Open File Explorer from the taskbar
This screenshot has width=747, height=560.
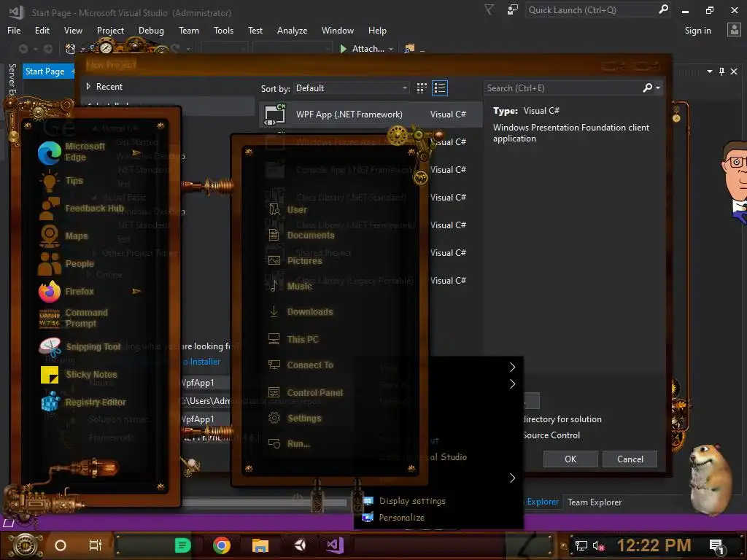coord(260,545)
